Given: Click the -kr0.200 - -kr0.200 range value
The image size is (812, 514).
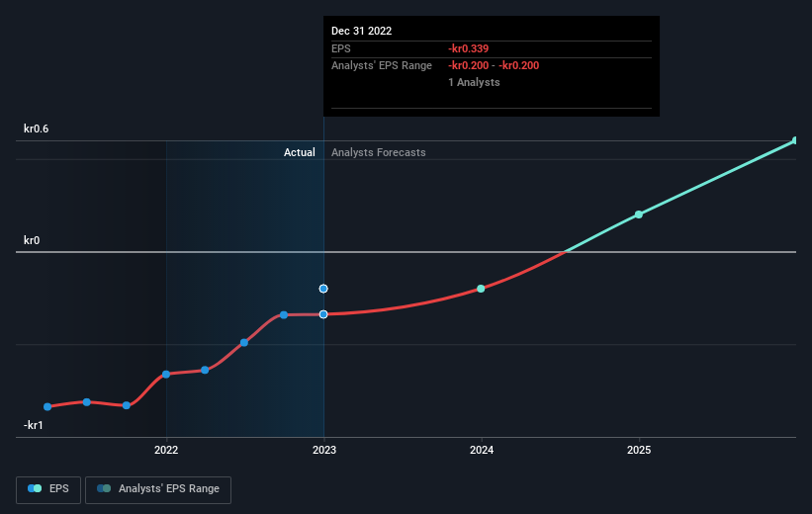Looking at the screenshot, I should [x=494, y=66].
